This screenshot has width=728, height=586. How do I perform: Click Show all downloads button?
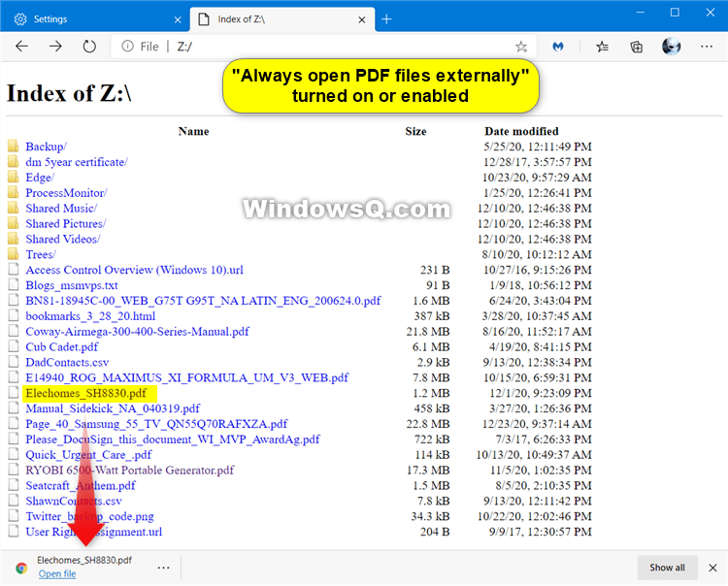click(x=667, y=568)
